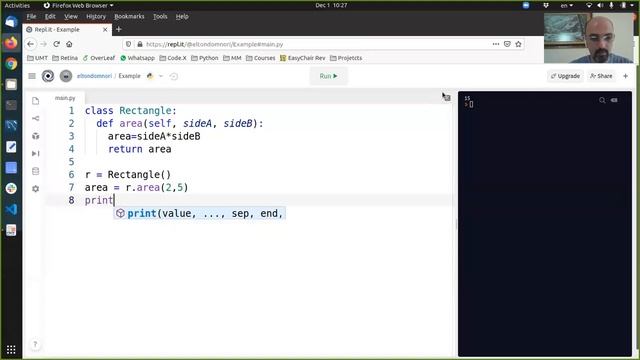Save page to Pocket
The width and height of the screenshot is (640, 360).
(507, 44)
